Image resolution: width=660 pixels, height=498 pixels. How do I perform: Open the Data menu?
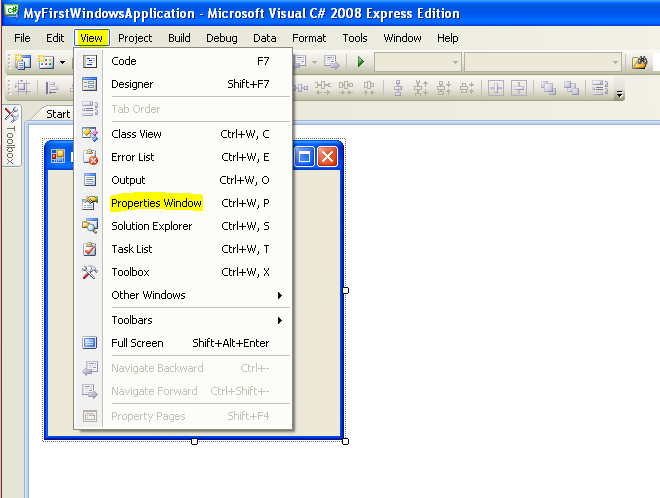[x=264, y=38]
